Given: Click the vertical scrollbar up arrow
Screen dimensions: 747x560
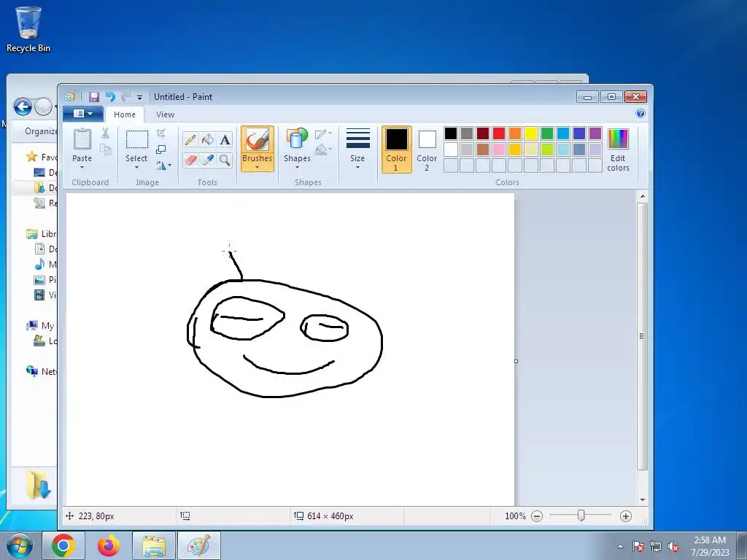Looking at the screenshot, I should point(642,196).
